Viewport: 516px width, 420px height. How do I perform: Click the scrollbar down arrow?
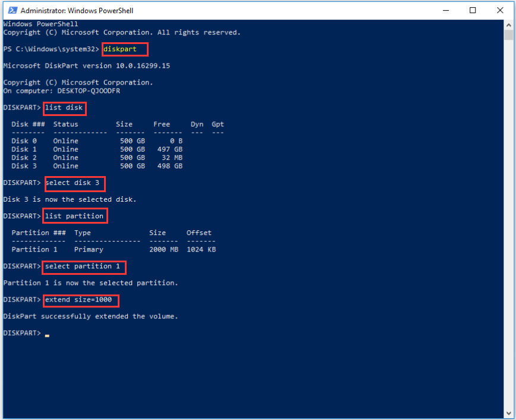tap(508, 413)
